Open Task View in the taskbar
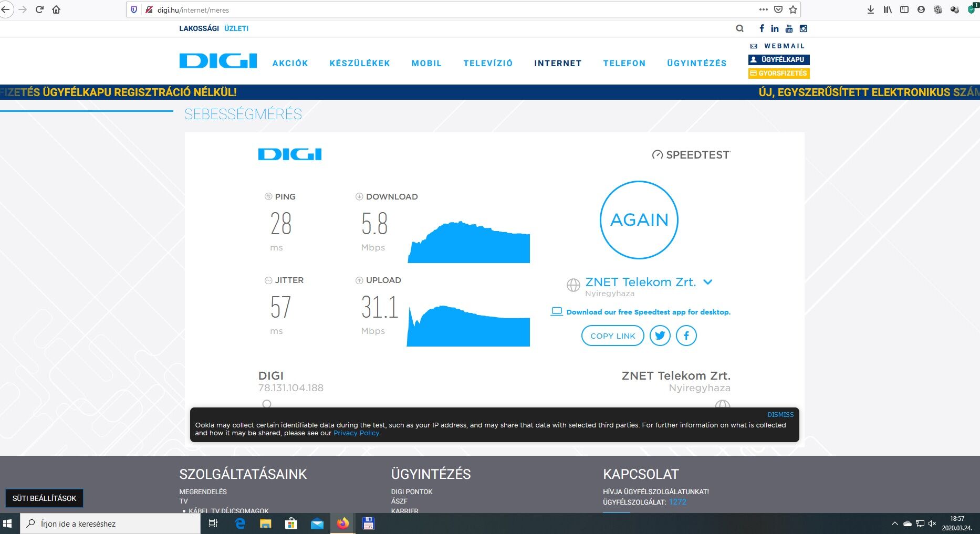This screenshot has height=534, width=980. [213, 523]
